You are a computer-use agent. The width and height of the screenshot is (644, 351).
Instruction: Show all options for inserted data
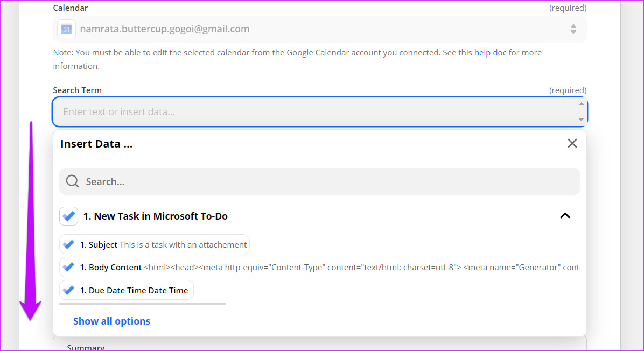coord(111,321)
